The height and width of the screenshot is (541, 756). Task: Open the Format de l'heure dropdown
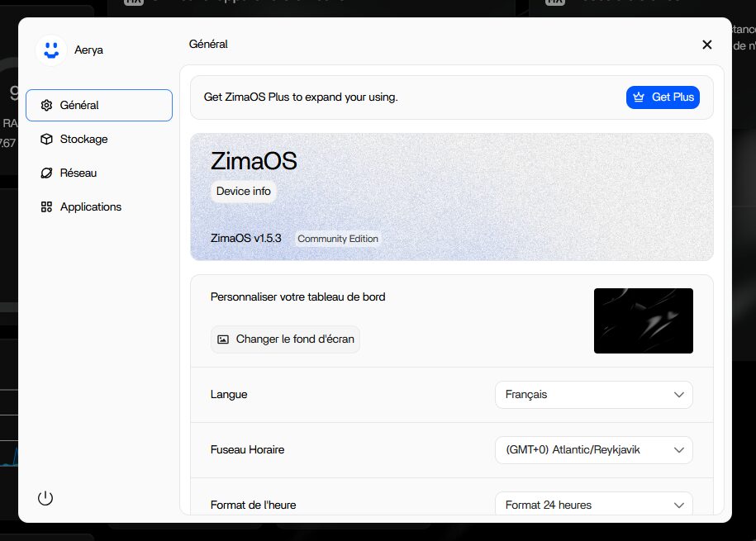593,505
